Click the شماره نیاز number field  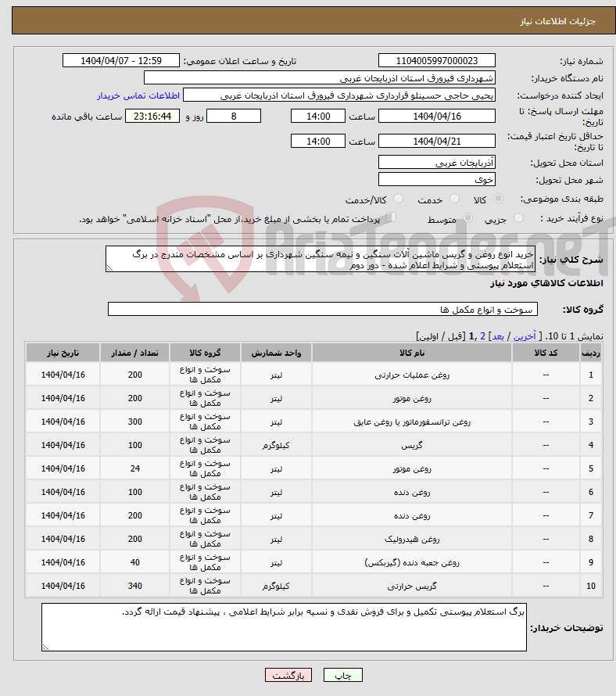[x=437, y=60]
